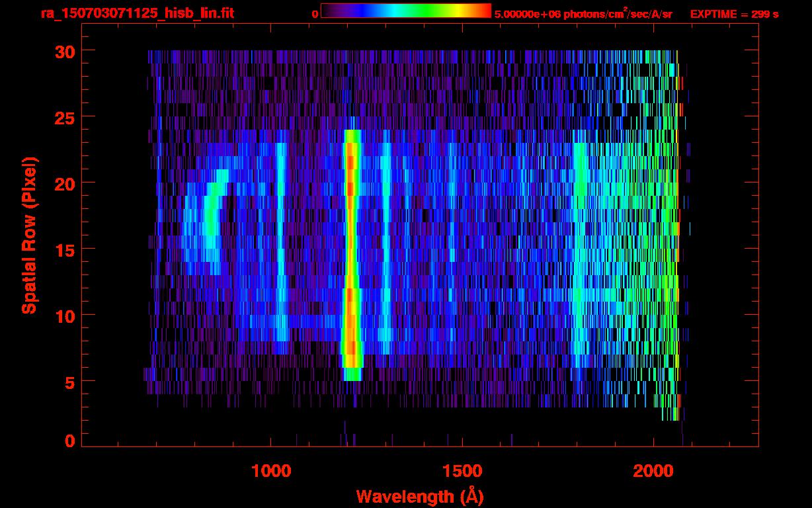
Task: Click the x-axis tick label 2000
Action: [654, 471]
